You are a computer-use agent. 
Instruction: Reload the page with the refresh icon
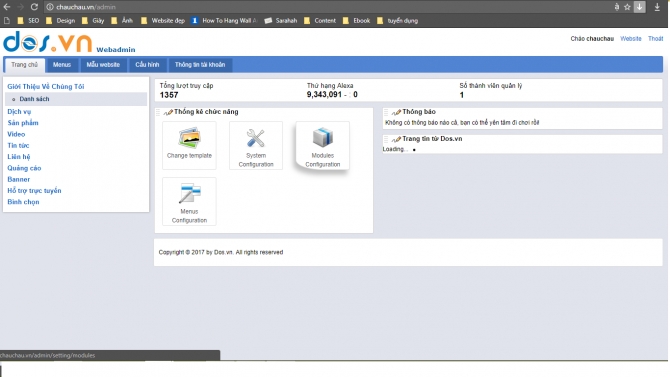[34, 7]
